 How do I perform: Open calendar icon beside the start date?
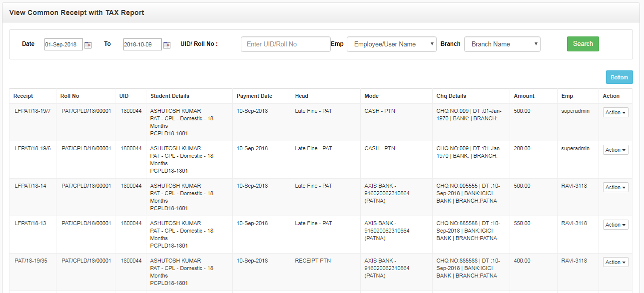pyautogui.click(x=88, y=45)
